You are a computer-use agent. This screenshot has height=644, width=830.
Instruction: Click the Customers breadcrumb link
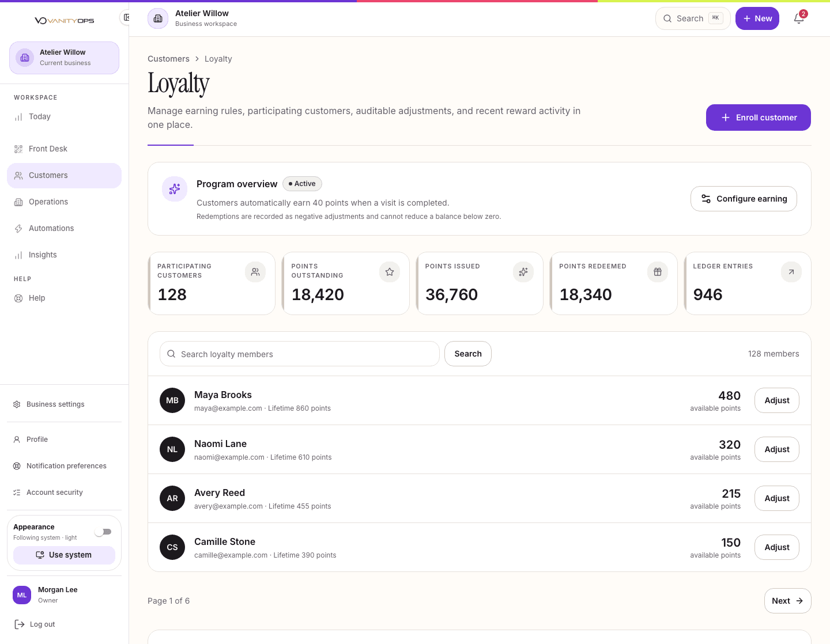tap(168, 59)
